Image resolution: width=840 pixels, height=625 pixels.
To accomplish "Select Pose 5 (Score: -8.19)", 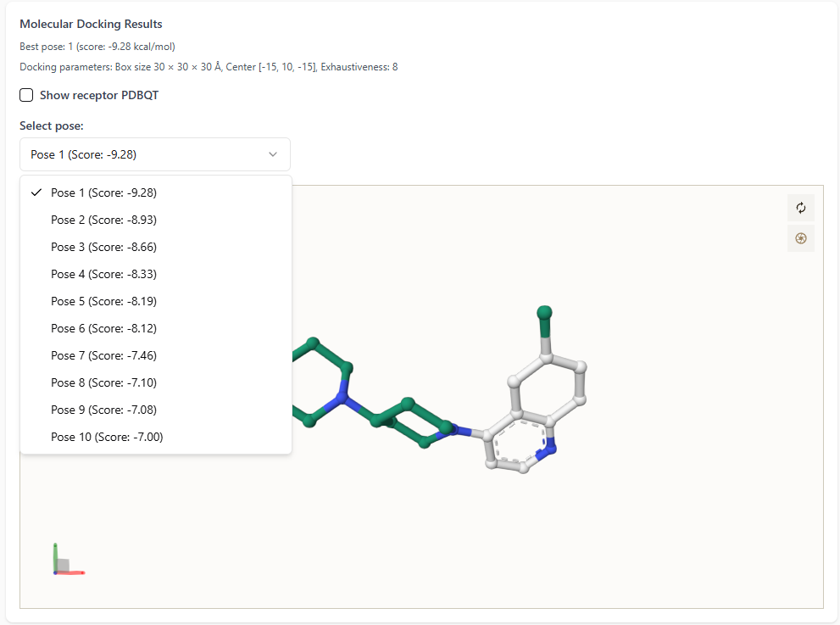I will pyautogui.click(x=103, y=301).
